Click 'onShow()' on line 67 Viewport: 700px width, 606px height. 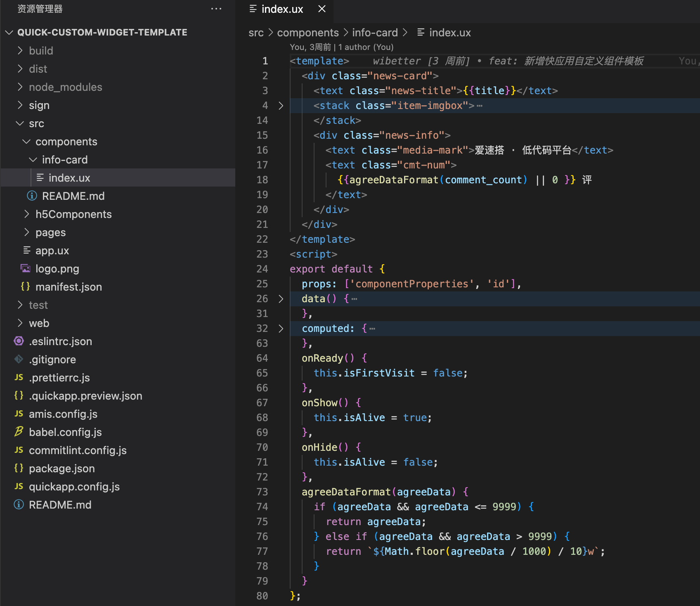click(325, 403)
